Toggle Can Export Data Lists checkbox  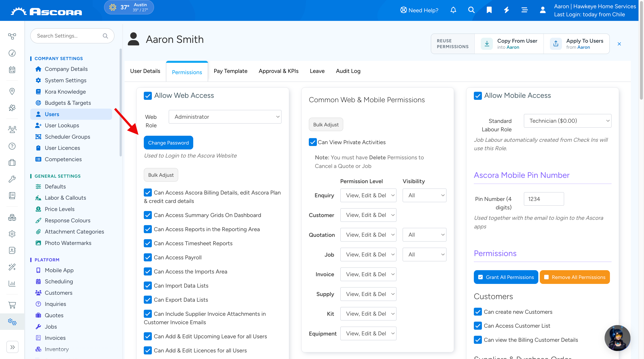coord(148,299)
